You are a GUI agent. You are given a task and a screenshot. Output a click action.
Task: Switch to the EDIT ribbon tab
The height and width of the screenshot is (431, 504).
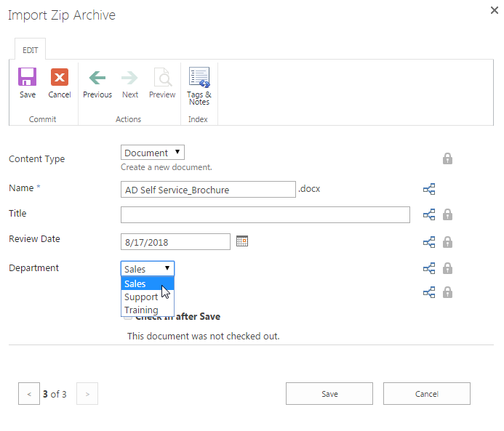pos(30,49)
